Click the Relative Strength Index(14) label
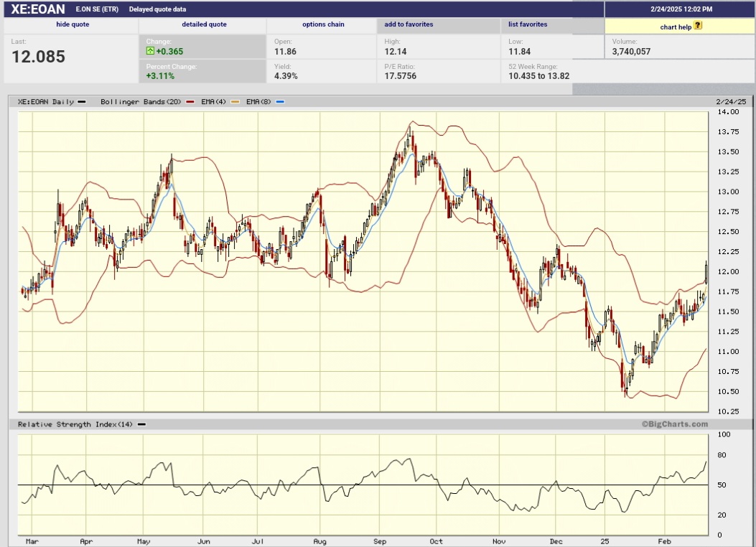Image resolution: width=756 pixels, height=547 pixels. (x=75, y=424)
